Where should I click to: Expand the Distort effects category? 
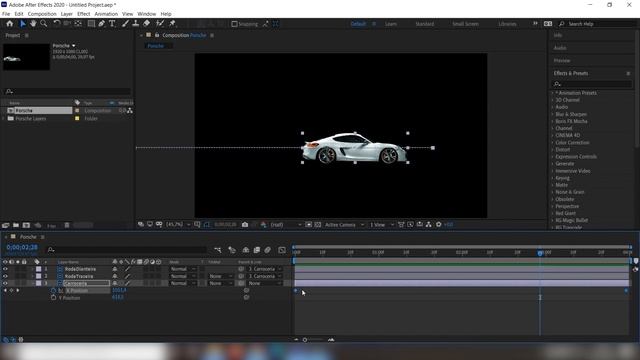pyautogui.click(x=553, y=149)
